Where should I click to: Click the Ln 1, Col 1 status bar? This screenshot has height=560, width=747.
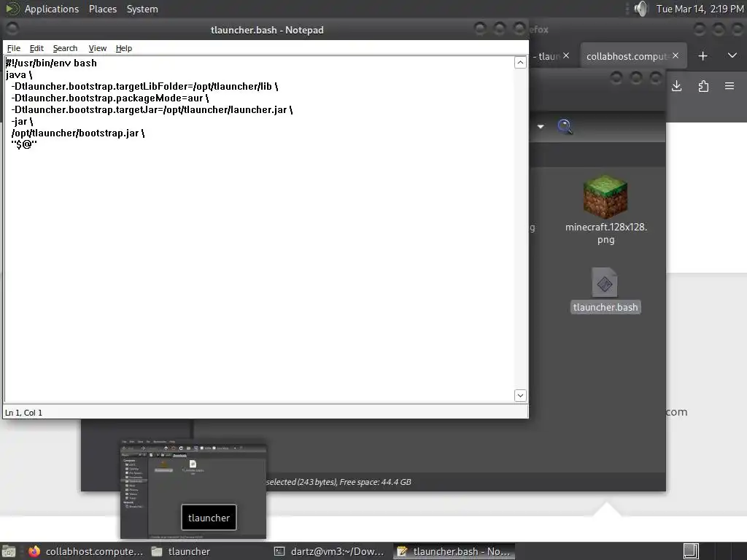click(x=24, y=413)
